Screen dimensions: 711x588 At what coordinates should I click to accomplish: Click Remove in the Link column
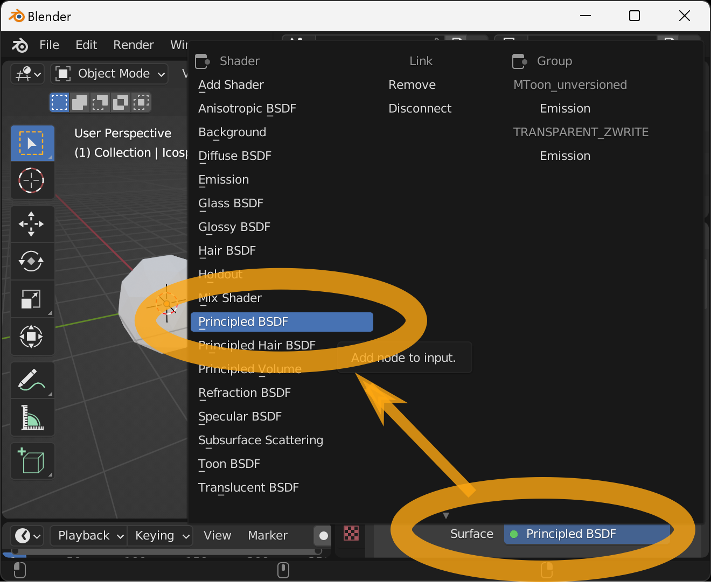pyautogui.click(x=412, y=85)
